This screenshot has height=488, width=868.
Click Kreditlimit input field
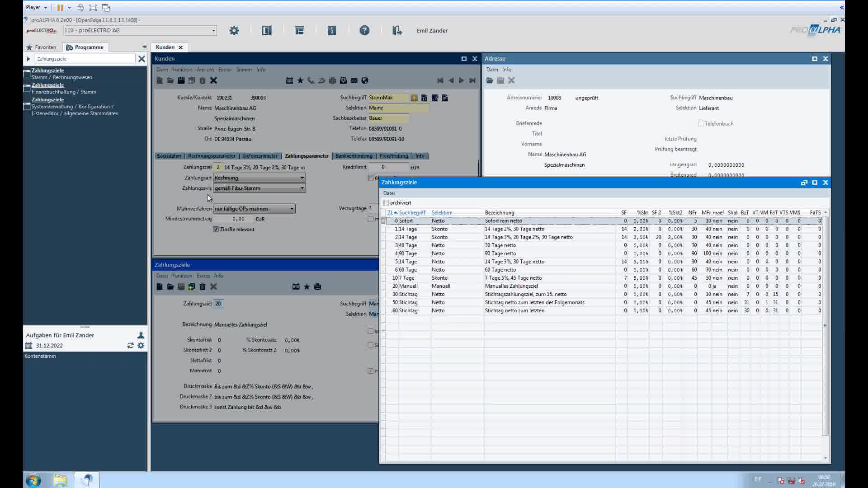[389, 167]
